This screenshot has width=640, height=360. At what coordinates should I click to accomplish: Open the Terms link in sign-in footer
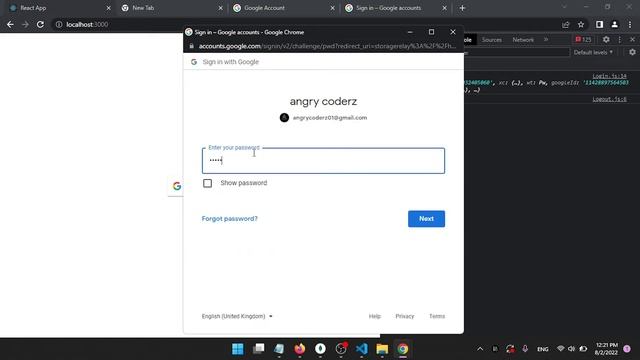coord(437,316)
